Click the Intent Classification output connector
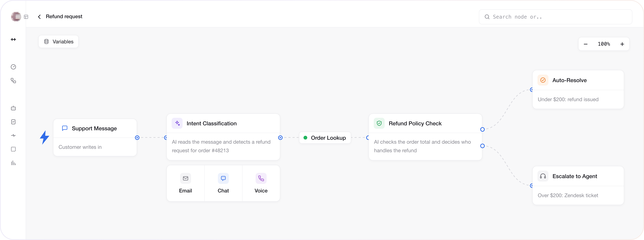The width and height of the screenshot is (644, 240). 280,138
